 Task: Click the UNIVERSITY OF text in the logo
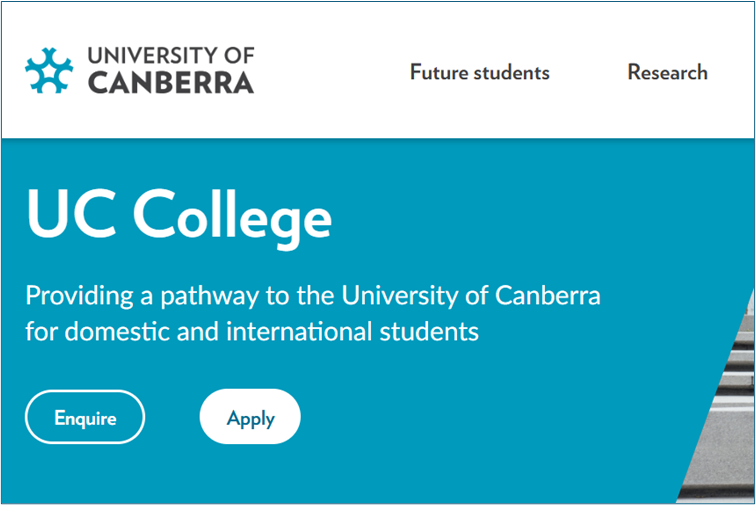click(x=171, y=55)
